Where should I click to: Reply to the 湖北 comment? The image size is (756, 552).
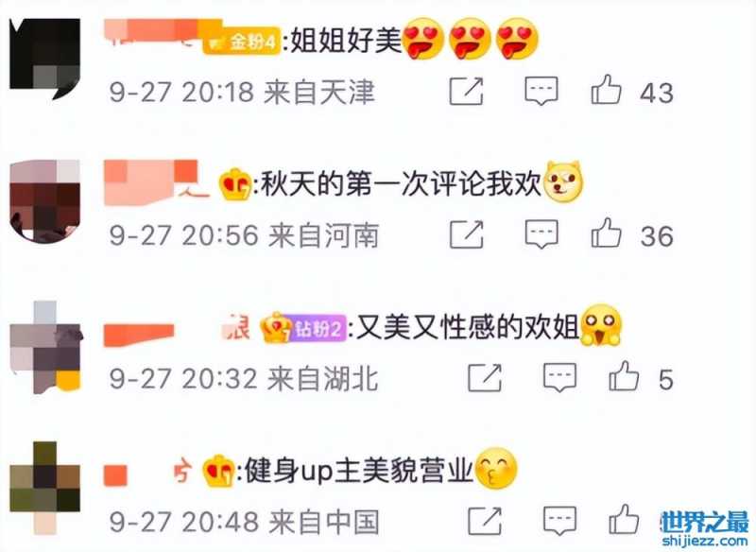pos(559,377)
